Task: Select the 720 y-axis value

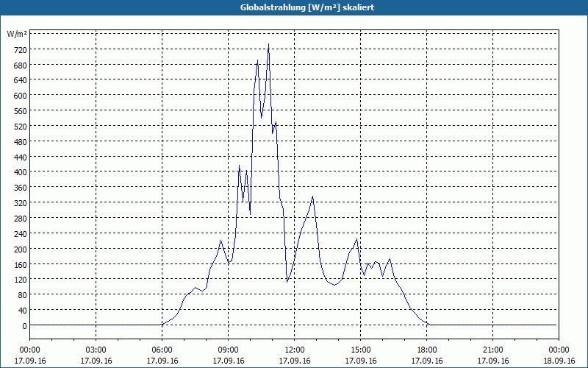Action: point(21,49)
